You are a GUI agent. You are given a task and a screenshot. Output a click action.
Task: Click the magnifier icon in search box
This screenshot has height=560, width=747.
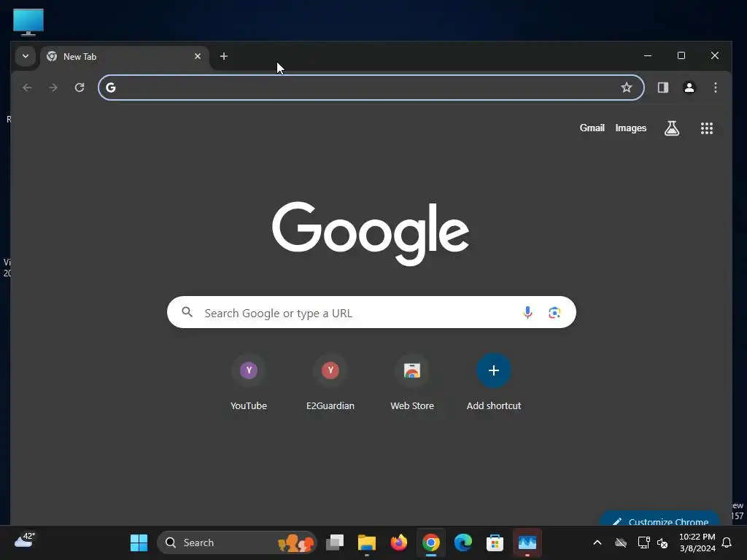[187, 312]
